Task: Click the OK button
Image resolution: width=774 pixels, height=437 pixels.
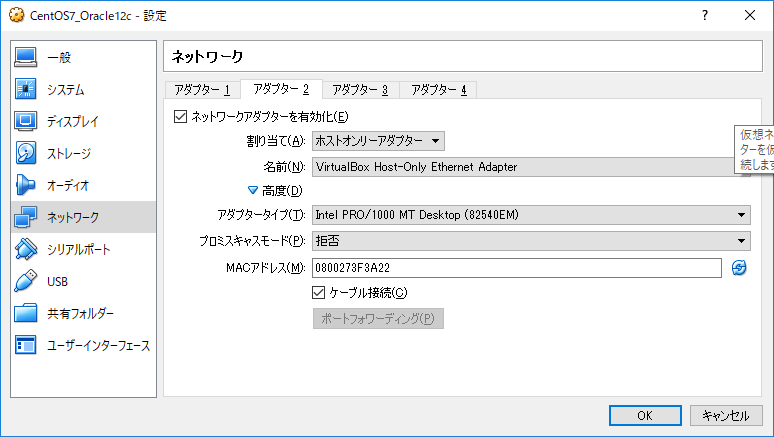Action: 645,415
